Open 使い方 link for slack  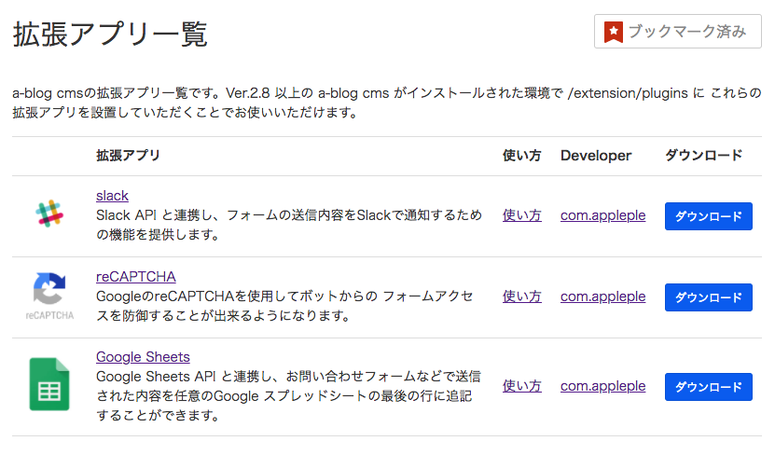pos(522,215)
